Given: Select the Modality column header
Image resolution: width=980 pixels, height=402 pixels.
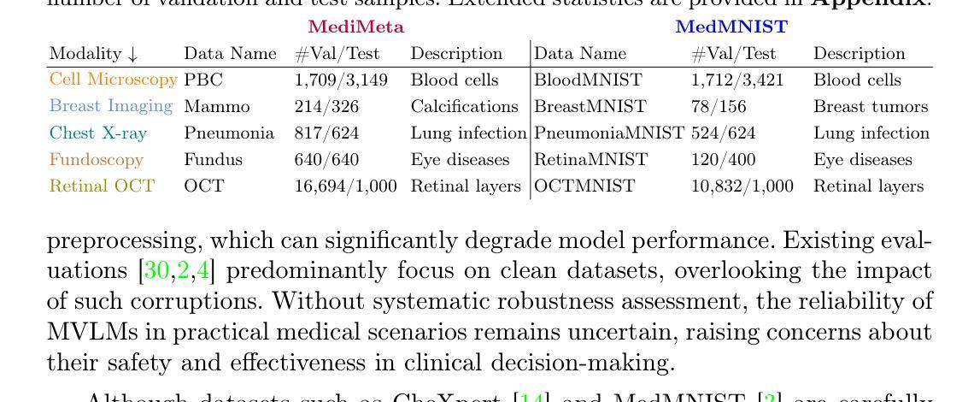Looking at the screenshot, I should click(x=93, y=55).
